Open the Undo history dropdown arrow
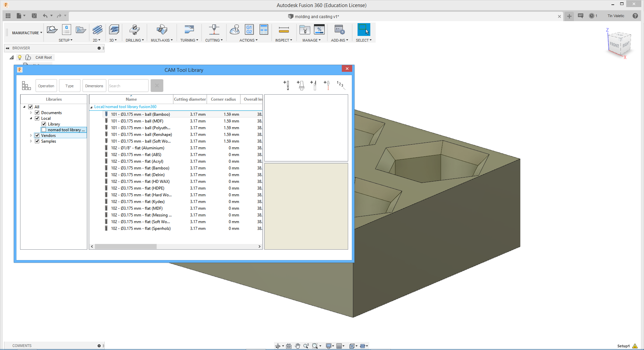 (x=51, y=16)
